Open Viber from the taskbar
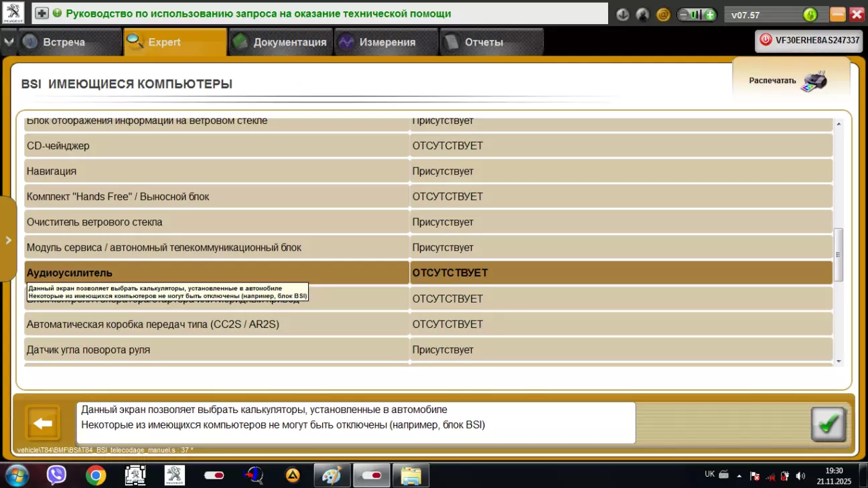Image resolution: width=868 pixels, height=488 pixels. point(57,475)
